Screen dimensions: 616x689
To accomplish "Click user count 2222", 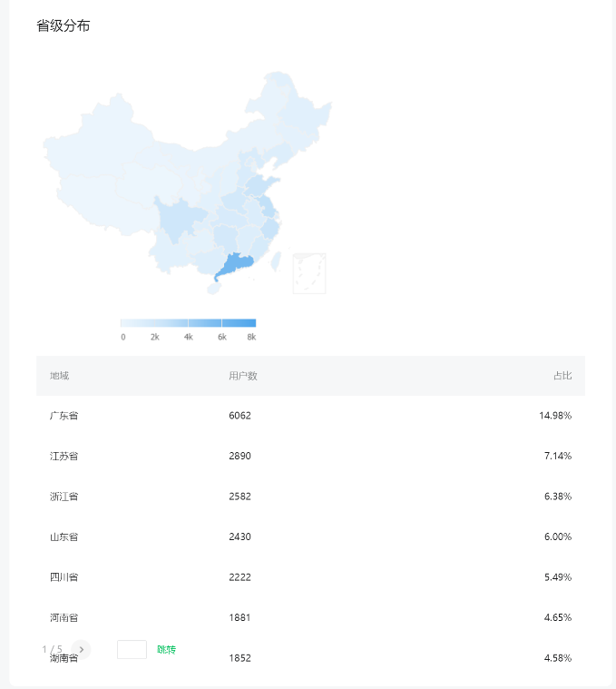I will [240, 577].
